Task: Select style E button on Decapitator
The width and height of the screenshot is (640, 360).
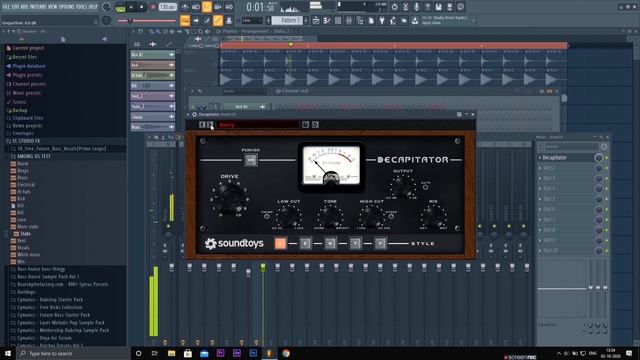Action: (305, 243)
